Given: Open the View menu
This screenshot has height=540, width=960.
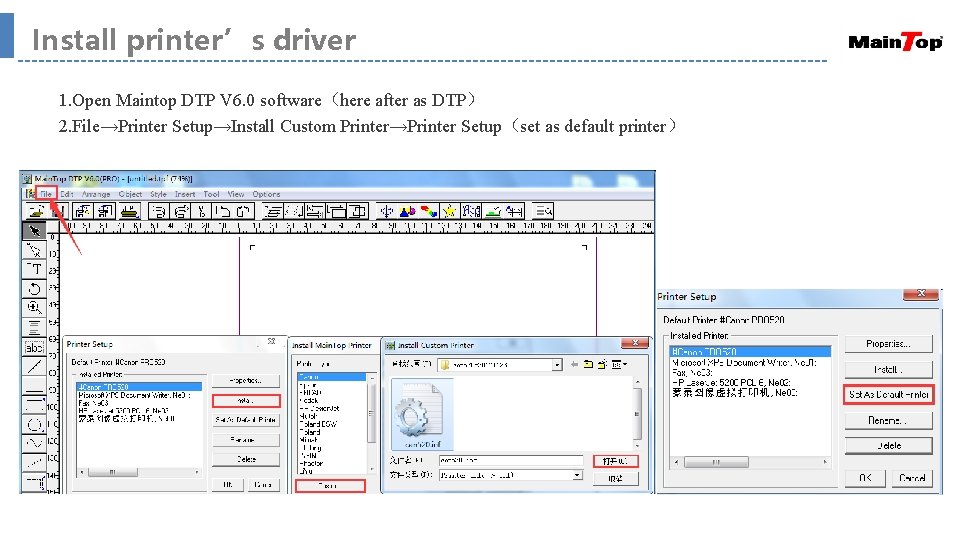Looking at the screenshot, I should point(236,194).
